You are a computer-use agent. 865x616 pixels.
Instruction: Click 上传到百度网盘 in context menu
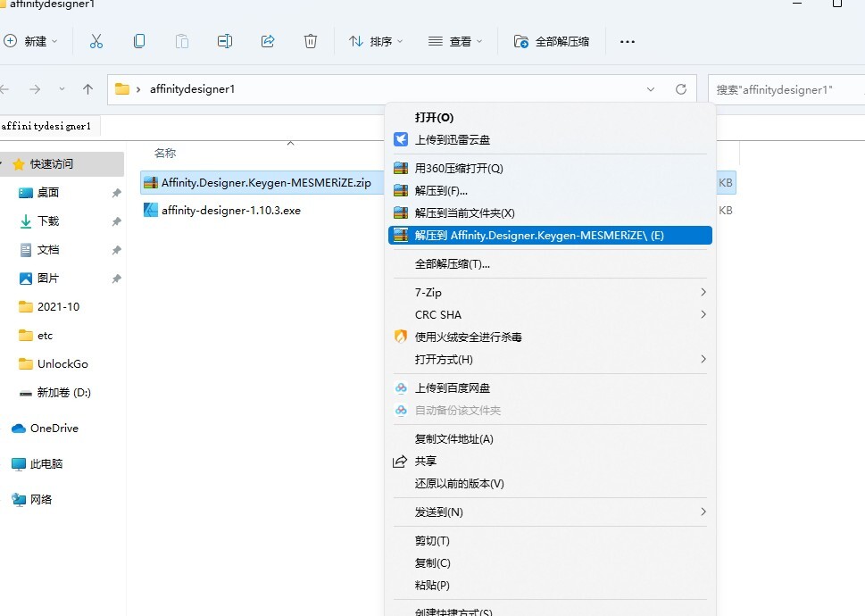point(452,387)
